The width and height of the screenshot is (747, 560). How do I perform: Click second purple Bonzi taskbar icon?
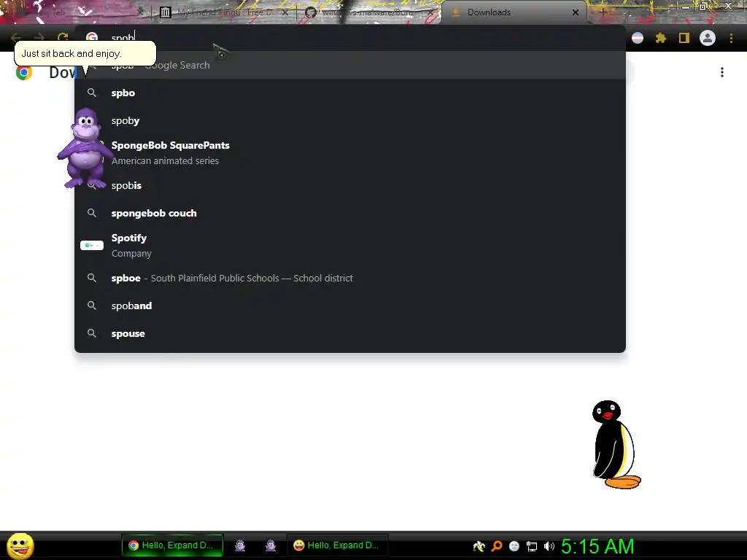click(x=271, y=545)
